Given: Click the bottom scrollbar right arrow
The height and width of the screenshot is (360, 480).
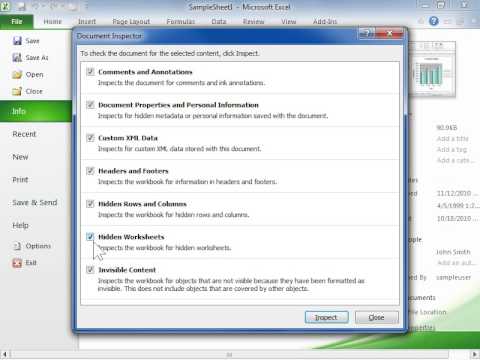Looking at the screenshot, I should click(475, 354).
